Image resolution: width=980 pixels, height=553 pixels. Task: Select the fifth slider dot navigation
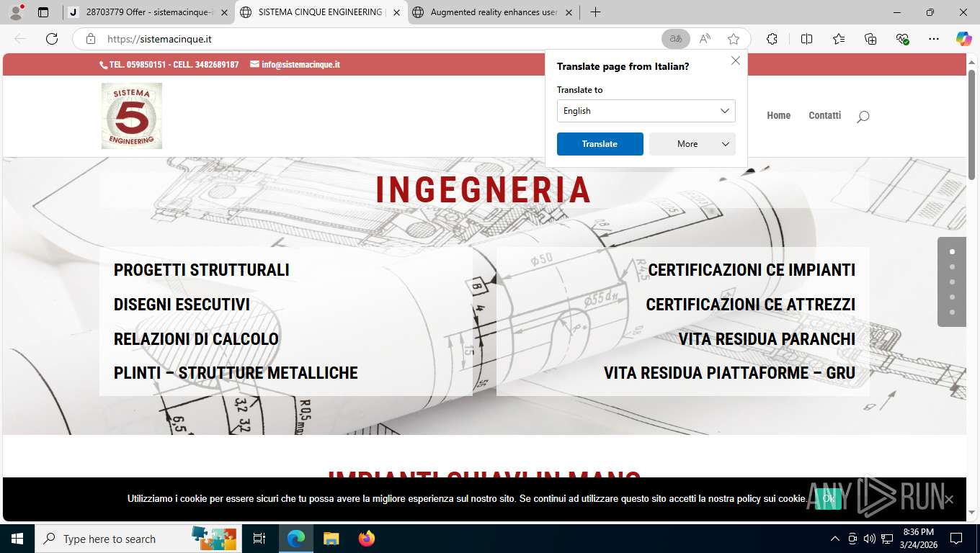952,312
